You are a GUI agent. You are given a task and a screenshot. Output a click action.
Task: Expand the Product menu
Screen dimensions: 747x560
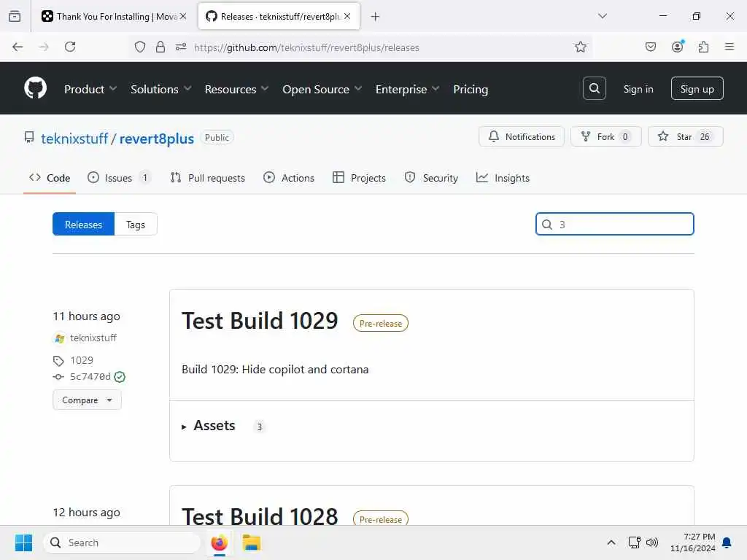click(90, 89)
